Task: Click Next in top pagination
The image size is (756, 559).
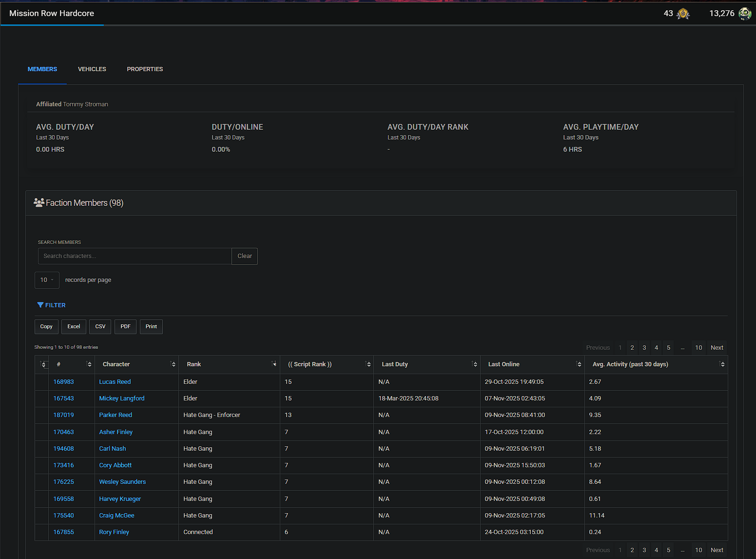Action: pyautogui.click(x=717, y=348)
